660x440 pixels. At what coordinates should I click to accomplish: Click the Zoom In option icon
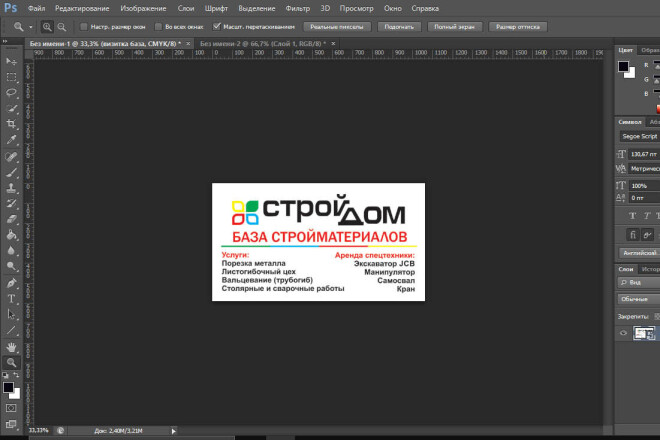pyautogui.click(x=47, y=27)
